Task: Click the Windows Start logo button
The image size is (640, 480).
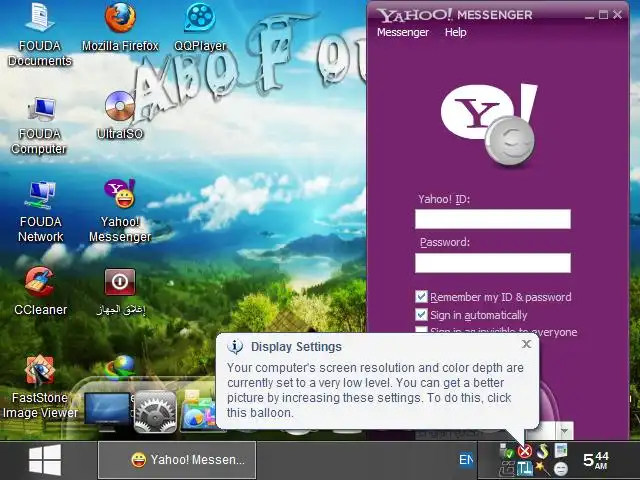Action: click(45, 460)
